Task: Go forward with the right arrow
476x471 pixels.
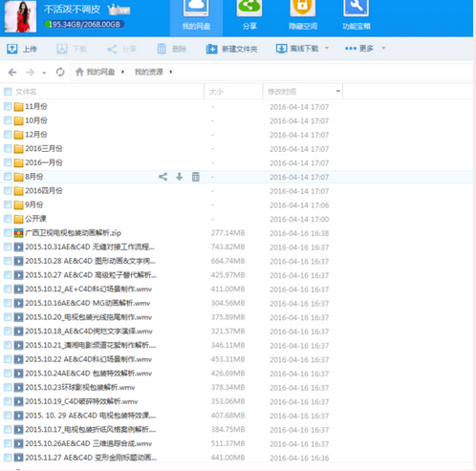Action: 31,73
